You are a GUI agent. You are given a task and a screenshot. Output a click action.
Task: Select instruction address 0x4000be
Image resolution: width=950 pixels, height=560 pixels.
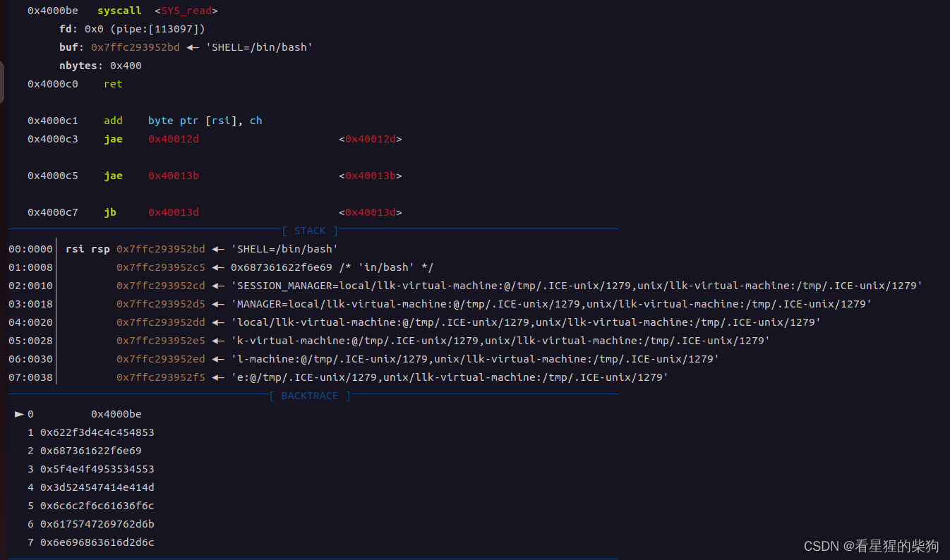pyautogui.click(x=52, y=10)
